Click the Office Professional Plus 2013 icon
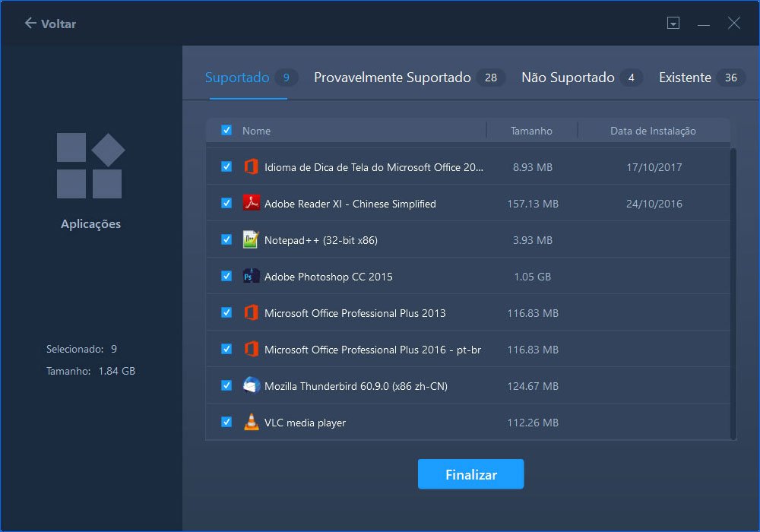Viewport: 760px width, 532px height. [251, 312]
